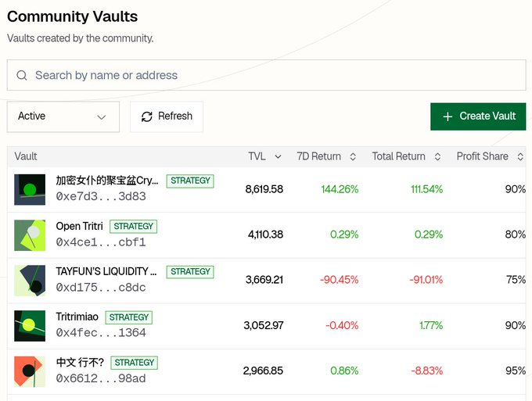Click 7D return value -0.40%
Screen dimensions: 532x401
point(342,326)
